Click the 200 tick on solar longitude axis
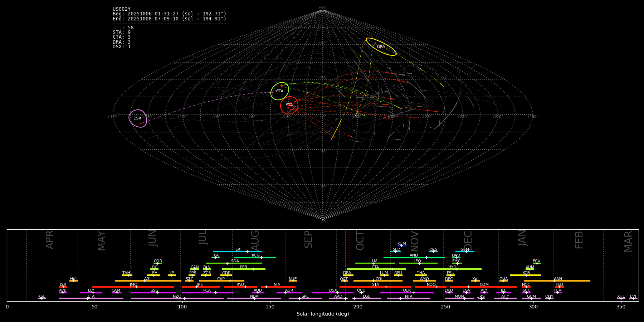Viewport: 644px width, 322px height. coord(358,307)
